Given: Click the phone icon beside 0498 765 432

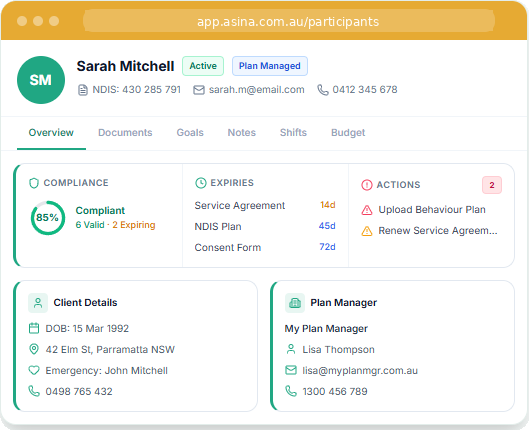Looking at the screenshot, I should (34, 391).
